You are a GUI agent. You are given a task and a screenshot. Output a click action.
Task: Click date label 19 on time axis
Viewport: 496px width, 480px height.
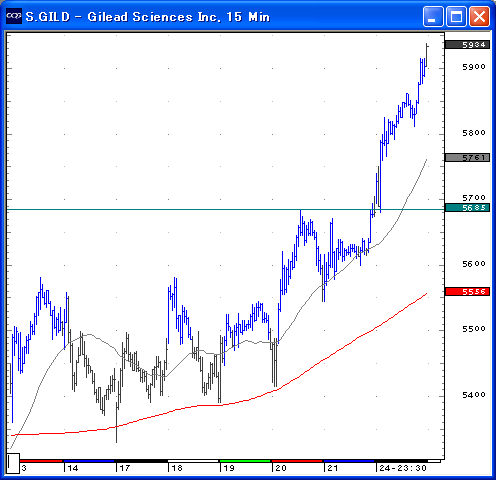pos(229,468)
